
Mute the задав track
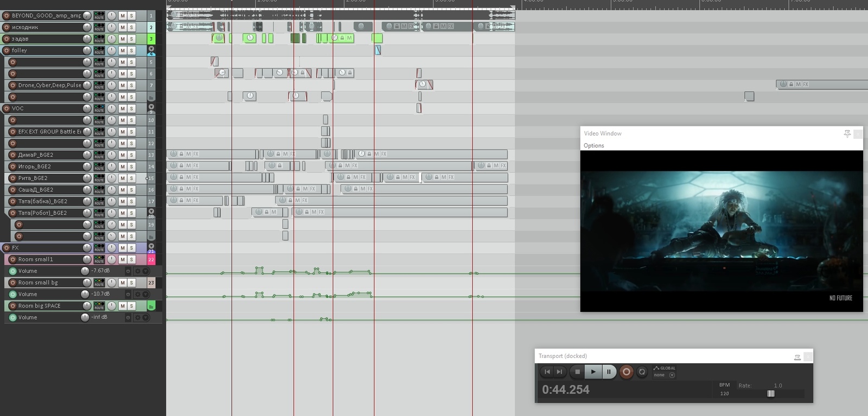(123, 39)
